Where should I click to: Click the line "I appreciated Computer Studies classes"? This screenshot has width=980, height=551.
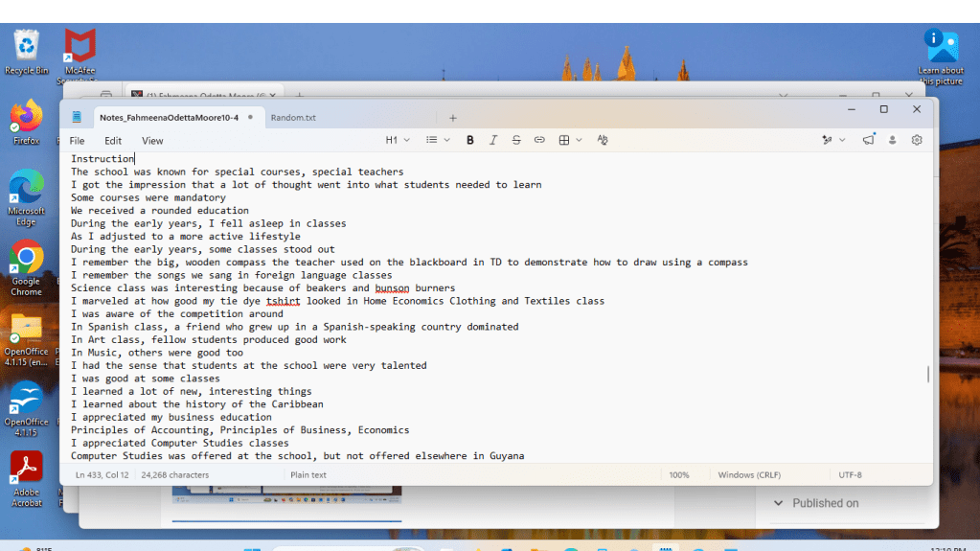tap(179, 443)
